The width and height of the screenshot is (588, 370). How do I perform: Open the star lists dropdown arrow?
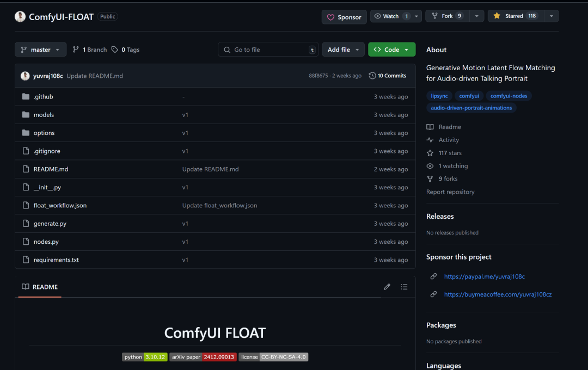coord(551,16)
